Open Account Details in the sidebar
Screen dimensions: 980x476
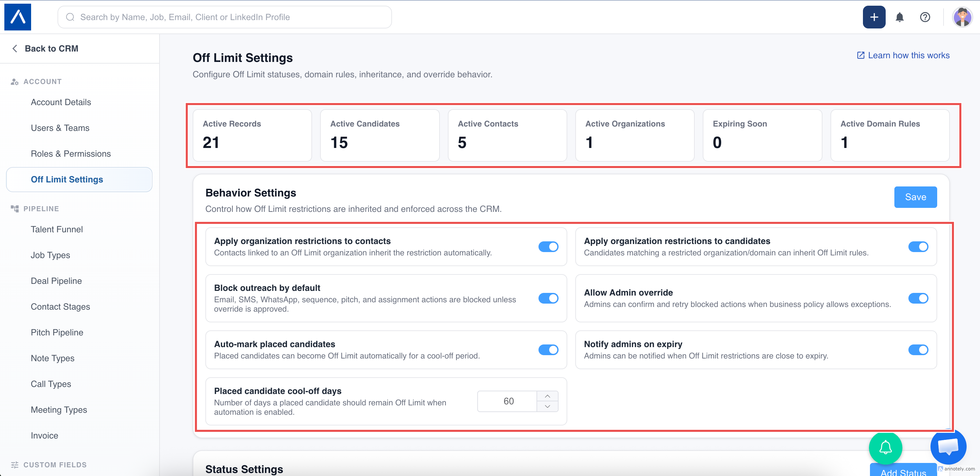point(61,102)
